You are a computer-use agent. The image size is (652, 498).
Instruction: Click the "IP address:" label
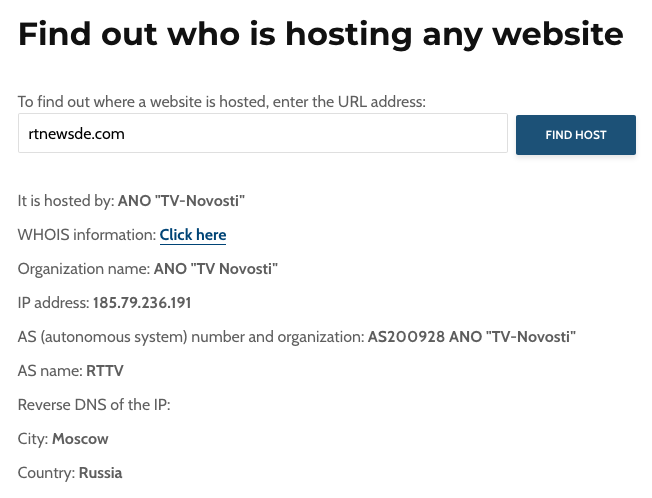point(54,303)
